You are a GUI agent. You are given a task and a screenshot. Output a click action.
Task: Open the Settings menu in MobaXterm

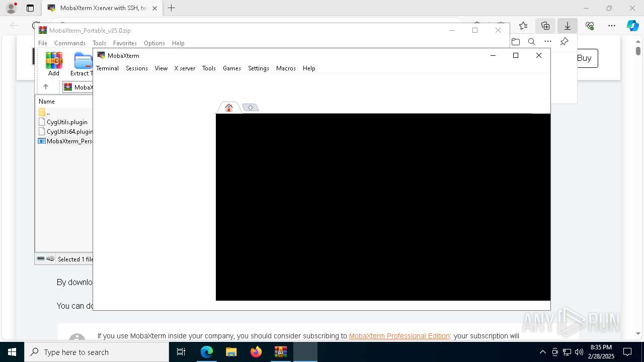(259, 68)
